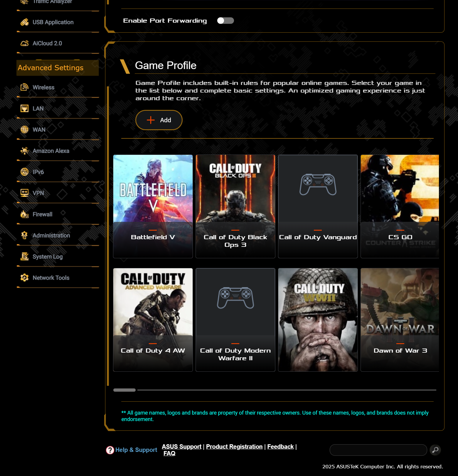
Task: Click the USB Application sidebar icon
Action: pos(25,22)
